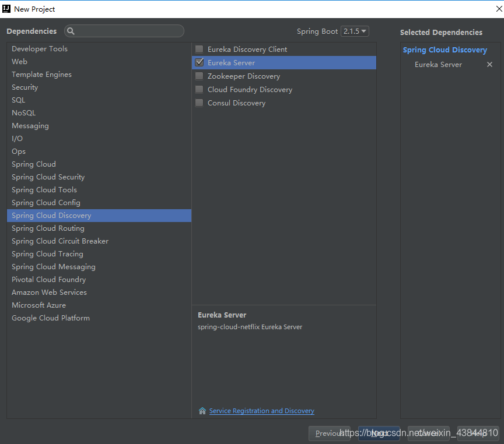
Task: Click the search magnifier icon in Dependencies
Action: [x=71, y=31]
